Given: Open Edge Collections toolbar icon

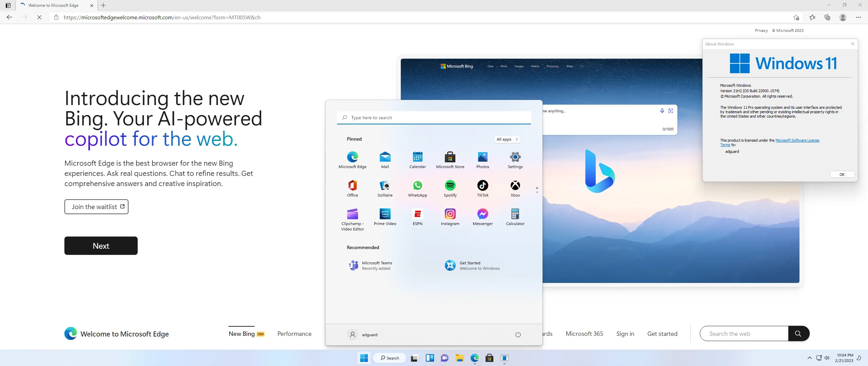Looking at the screenshot, I should coord(827,17).
